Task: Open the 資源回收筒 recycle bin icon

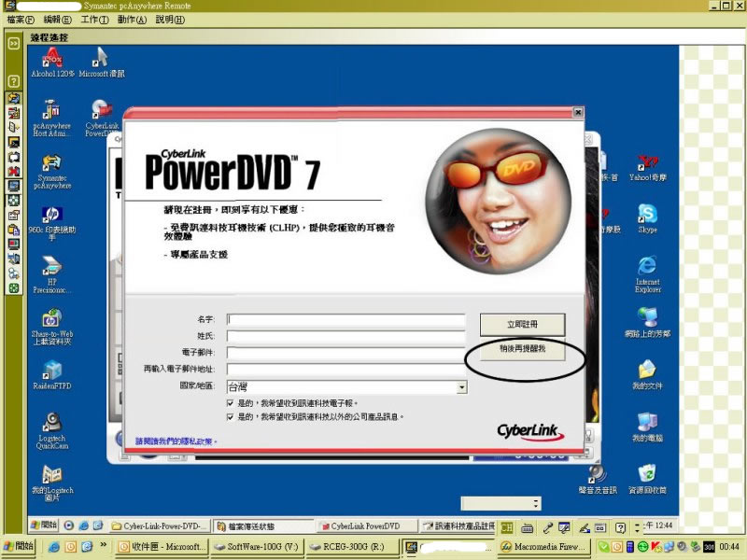Action: coord(647,480)
